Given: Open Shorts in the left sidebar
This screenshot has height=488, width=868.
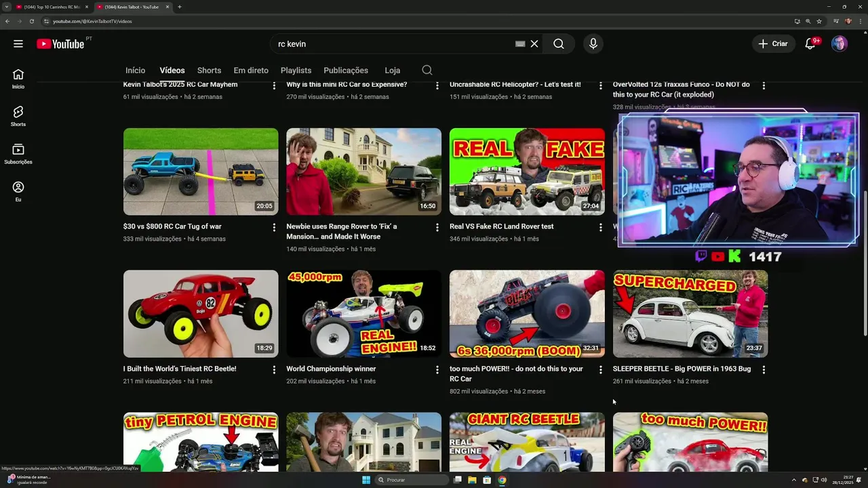Looking at the screenshot, I should coord(18,117).
